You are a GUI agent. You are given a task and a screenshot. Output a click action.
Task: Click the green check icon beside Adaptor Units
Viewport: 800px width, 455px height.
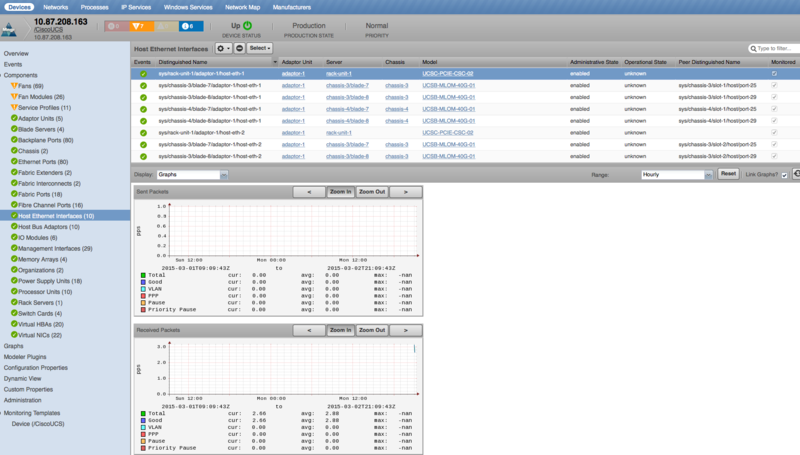pyautogui.click(x=14, y=118)
